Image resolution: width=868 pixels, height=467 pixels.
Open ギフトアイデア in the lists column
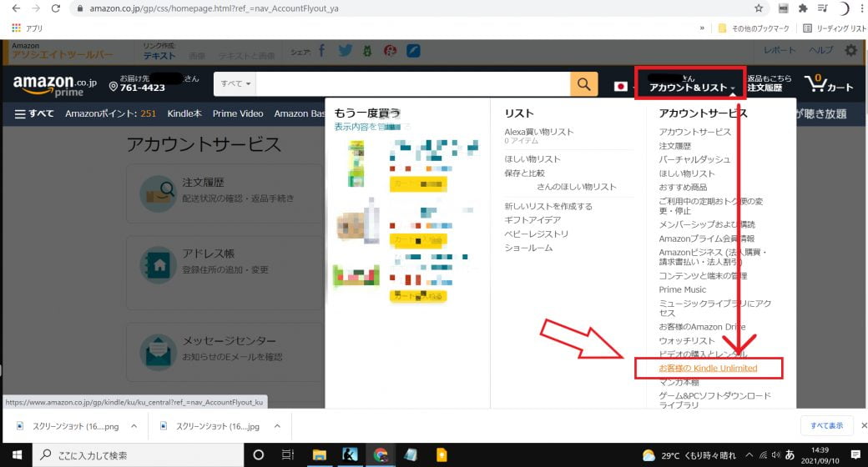coord(532,220)
